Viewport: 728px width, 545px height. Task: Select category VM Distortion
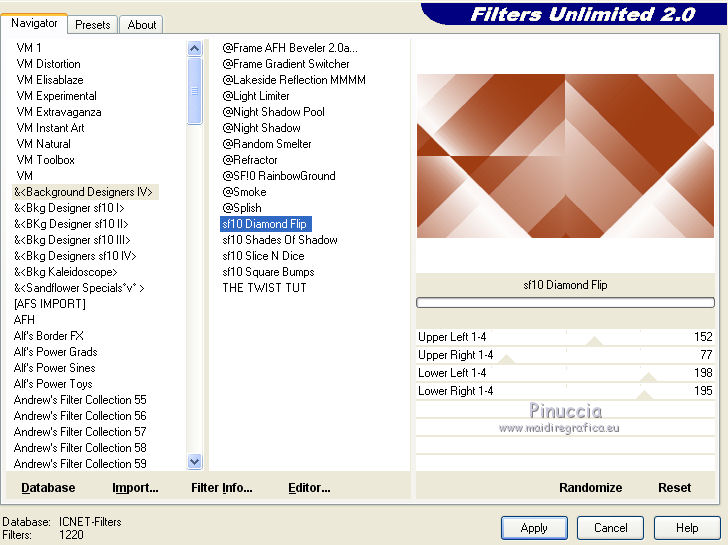point(48,64)
